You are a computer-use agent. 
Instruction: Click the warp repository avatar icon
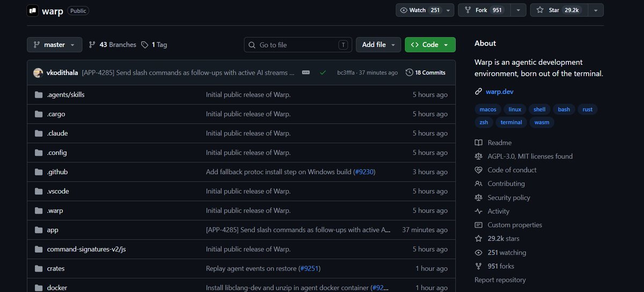(33, 10)
